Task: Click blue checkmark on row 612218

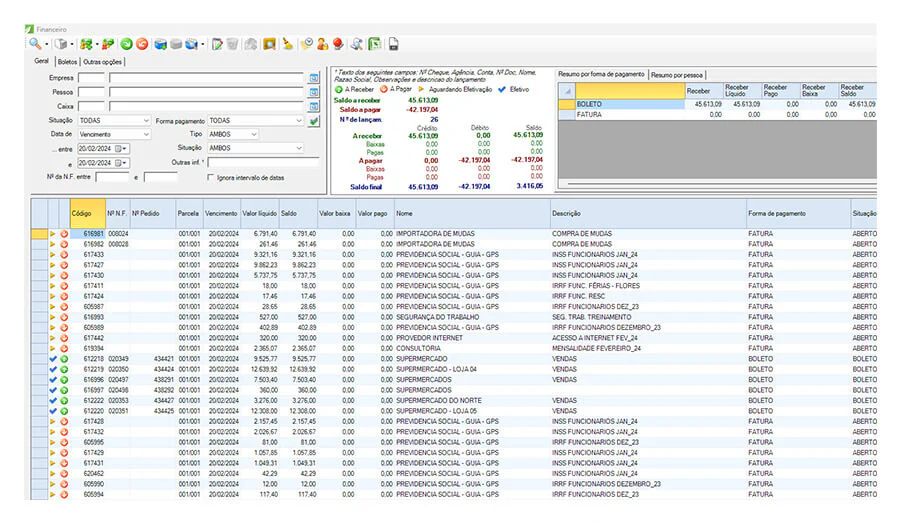Action: [x=53, y=359]
